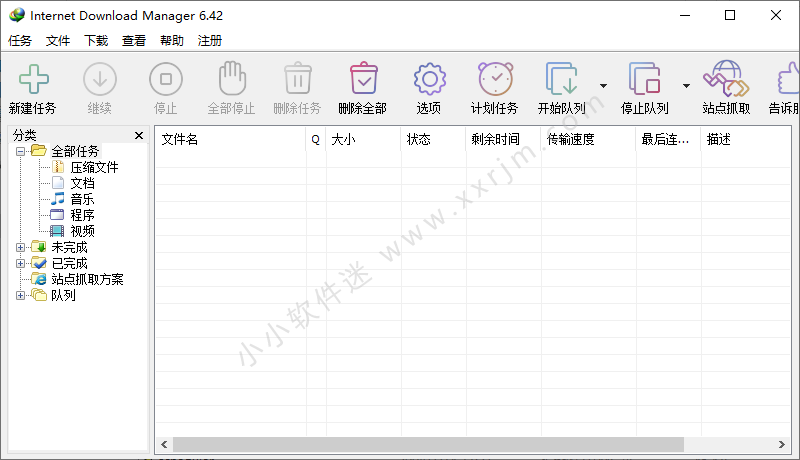
Task: Click the Internet Download Manager title icon
Action: coord(17,15)
